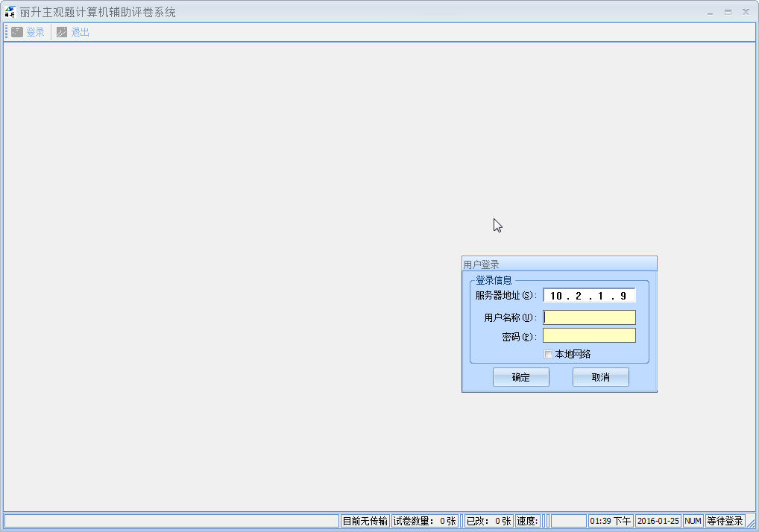
Task: Click the 目前无传输 status panel
Action: [365, 521]
